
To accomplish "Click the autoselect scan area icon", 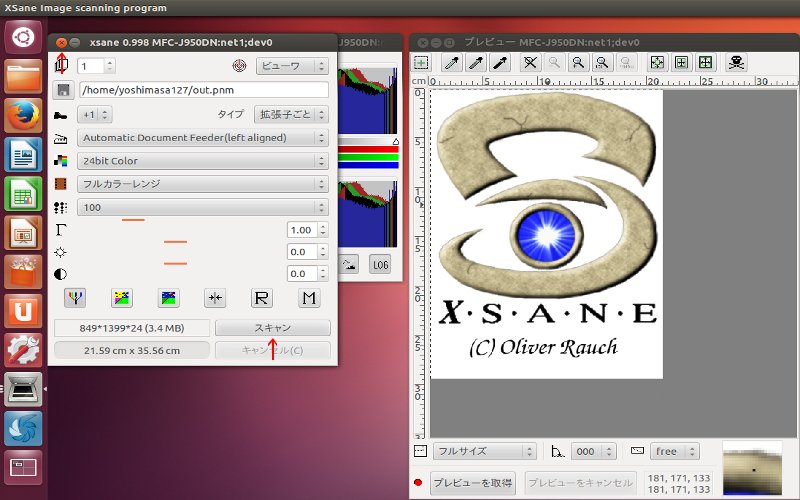I will [657, 63].
